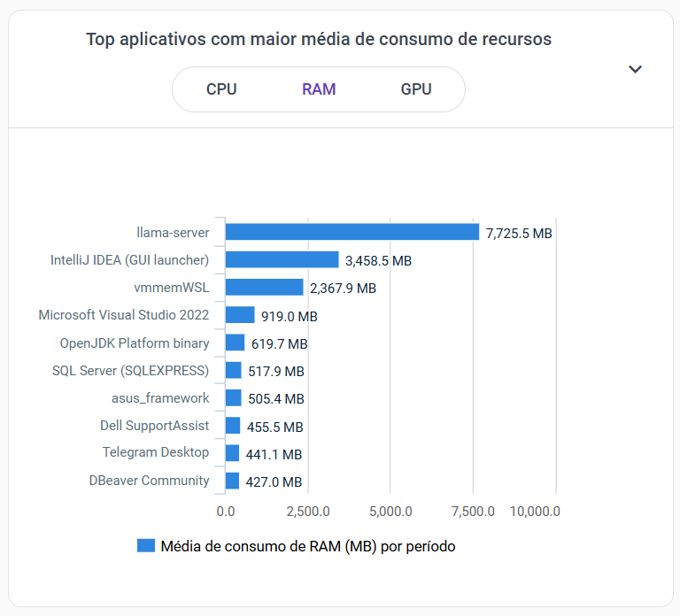
Task: Click the '7,500.0' x-axis tick
Action: pos(473,512)
